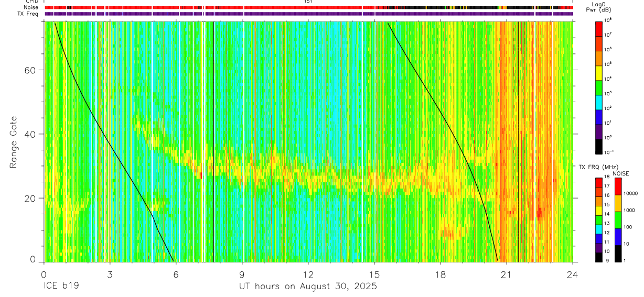The image size is (644, 297).
Task: Click the Noise strip at top of plot
Action: pos(309,7)
